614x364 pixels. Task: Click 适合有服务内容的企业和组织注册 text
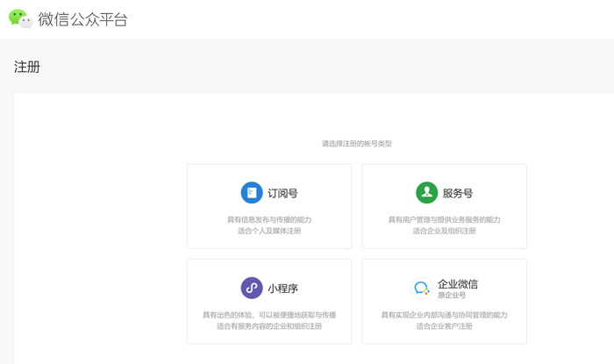(269, 325)
